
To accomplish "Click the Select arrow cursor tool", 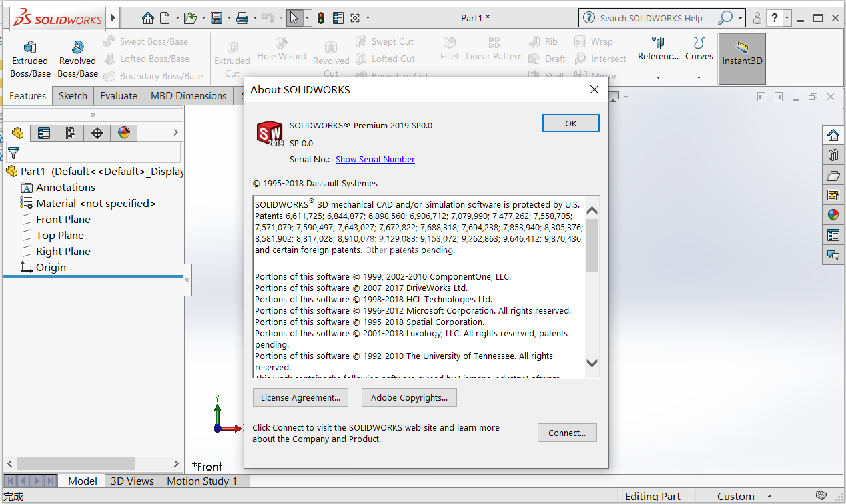I will (x=294, y=18).
